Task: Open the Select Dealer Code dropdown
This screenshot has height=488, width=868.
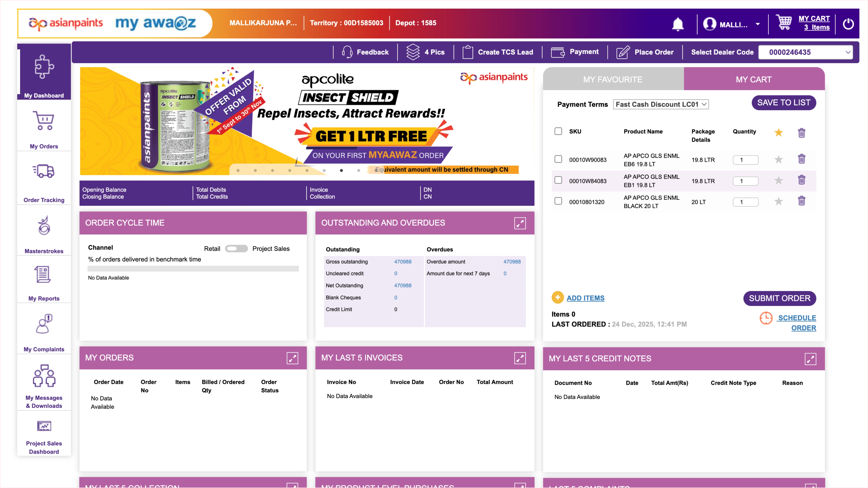Action: pos(806,52)
